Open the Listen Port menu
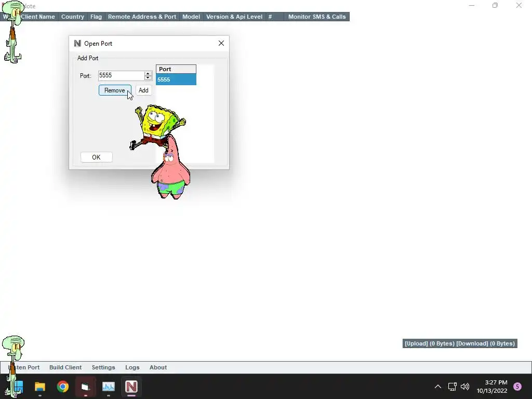 click(24, 367)
